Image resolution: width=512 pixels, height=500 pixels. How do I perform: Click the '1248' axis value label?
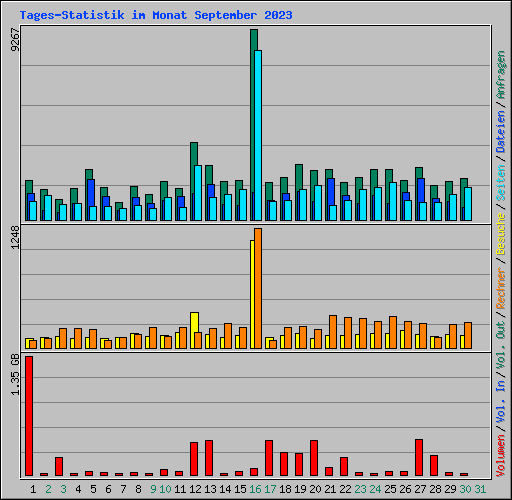coord(15,238)
